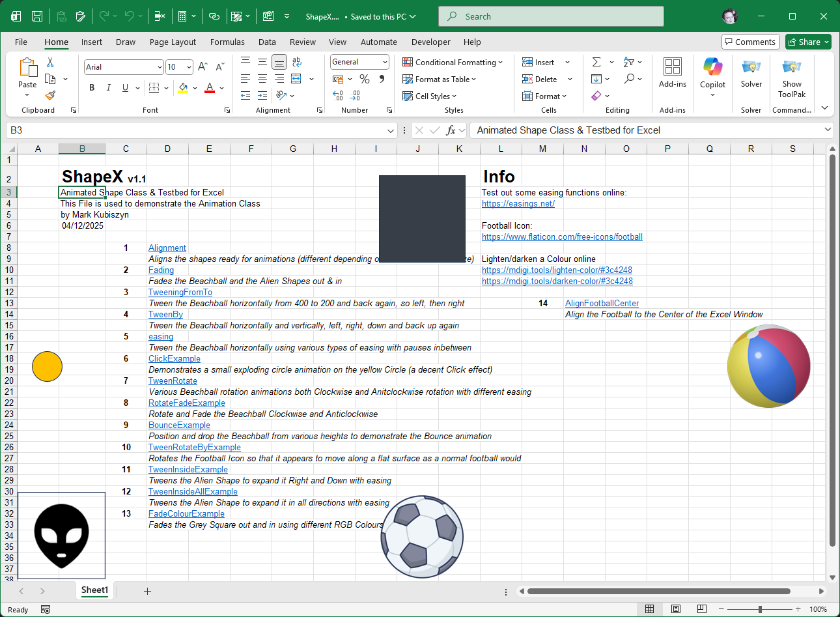Open the Solver add-in
Screen dimensions: 840x617
pyautogui.click(x=751, y=73)
